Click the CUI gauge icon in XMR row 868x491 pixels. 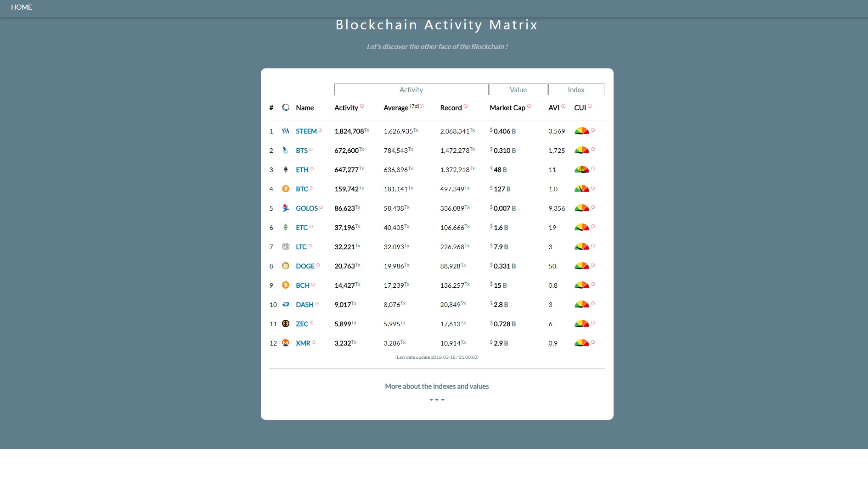pyautogui.click(x=582, y=343)
